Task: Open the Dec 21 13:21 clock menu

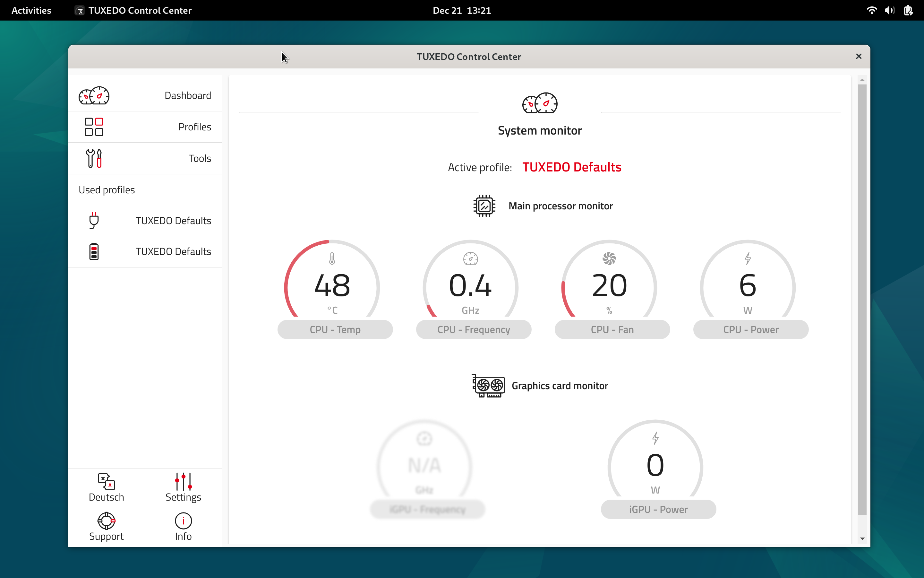Action: coord(462,10)
